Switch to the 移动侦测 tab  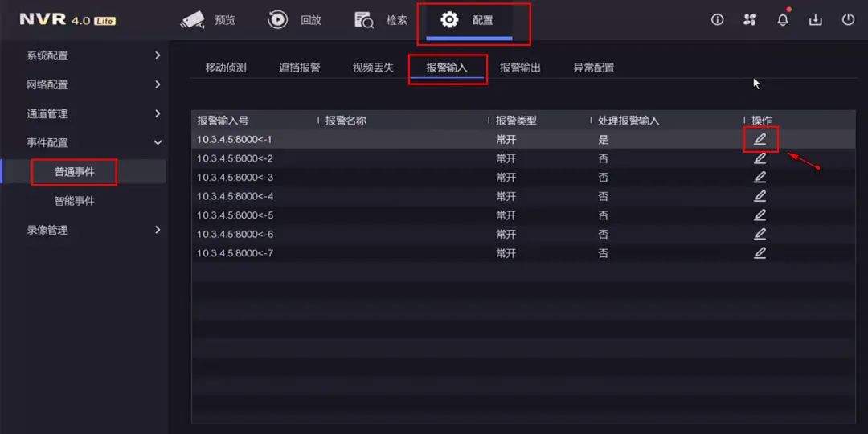point(226,68)
